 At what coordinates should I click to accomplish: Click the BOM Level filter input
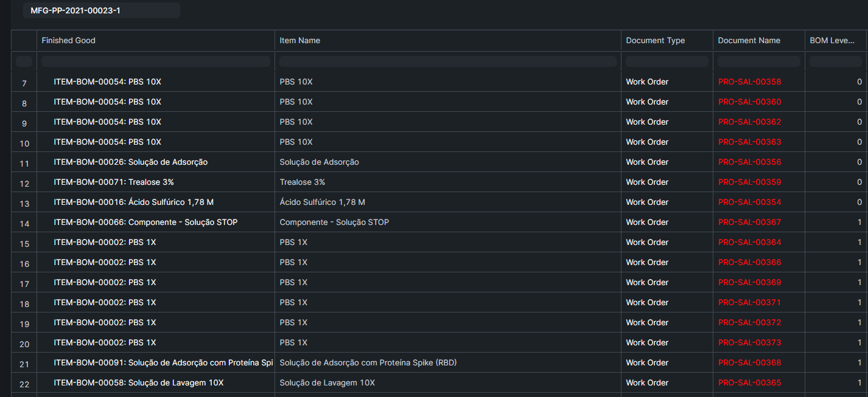point(836,61)
